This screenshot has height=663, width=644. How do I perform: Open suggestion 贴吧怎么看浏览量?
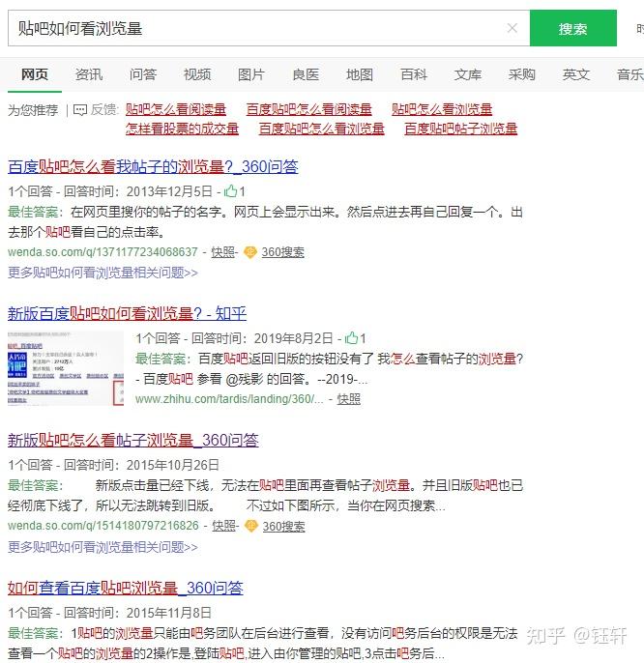pos(442,109)
